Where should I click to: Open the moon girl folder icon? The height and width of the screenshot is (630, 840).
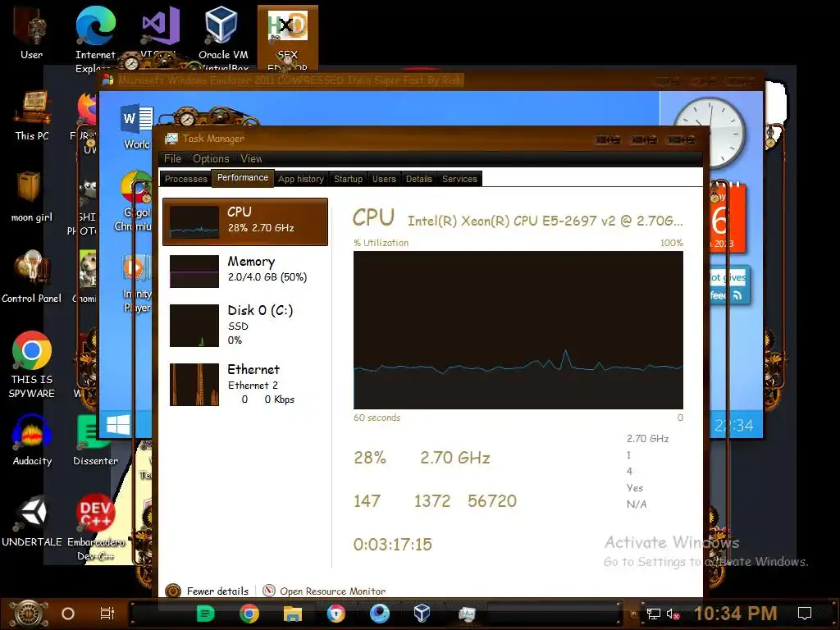click(x=32, y=197)
